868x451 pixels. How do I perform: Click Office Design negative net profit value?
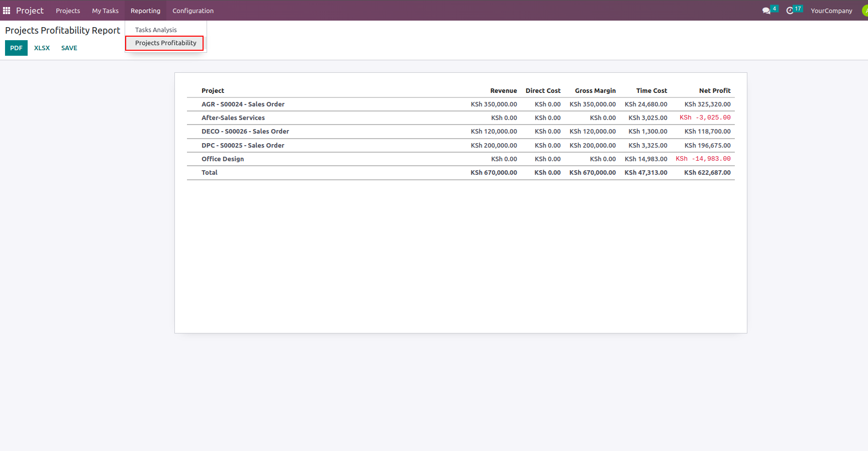point(703,159)
